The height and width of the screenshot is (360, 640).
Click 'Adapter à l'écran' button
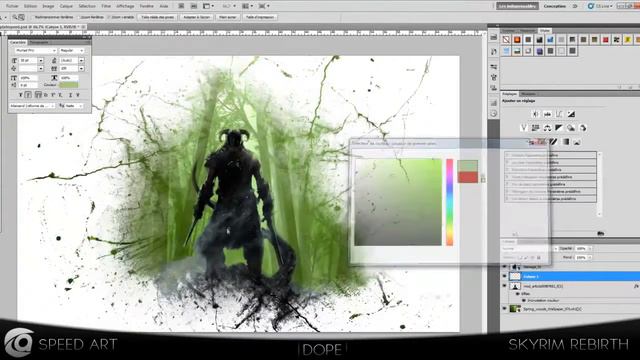click(x=197, y=17)
